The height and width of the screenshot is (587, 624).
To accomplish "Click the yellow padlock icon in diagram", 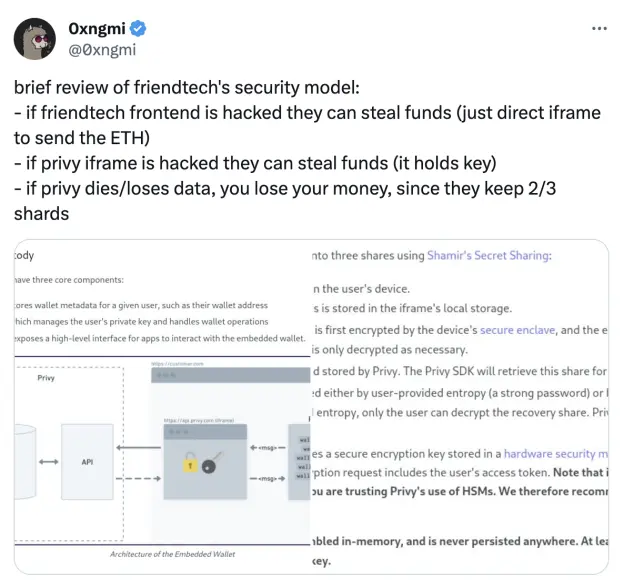I will [190, 463].
